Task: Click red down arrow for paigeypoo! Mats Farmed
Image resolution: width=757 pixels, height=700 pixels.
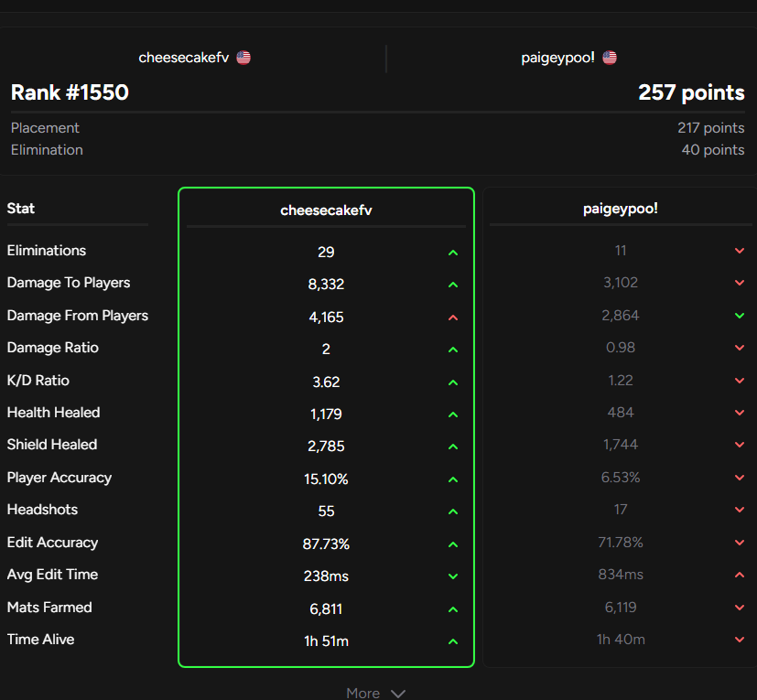Action: click(x=739, y=608)
